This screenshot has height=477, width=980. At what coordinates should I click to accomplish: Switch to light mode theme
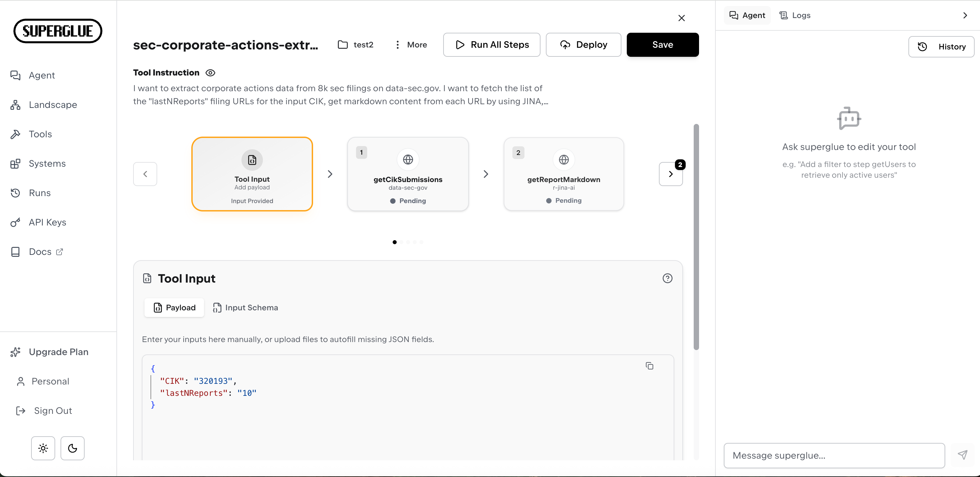pos(42,448)
